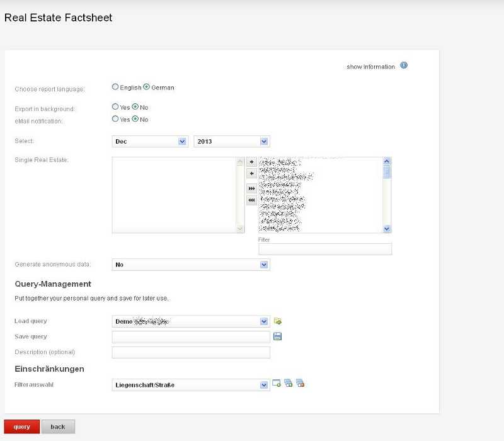Screen dimensions: 504x441
Task: Open the Filterauswahl dropdown showing Liegenschaft/Straße
Action: pos(191,385)
